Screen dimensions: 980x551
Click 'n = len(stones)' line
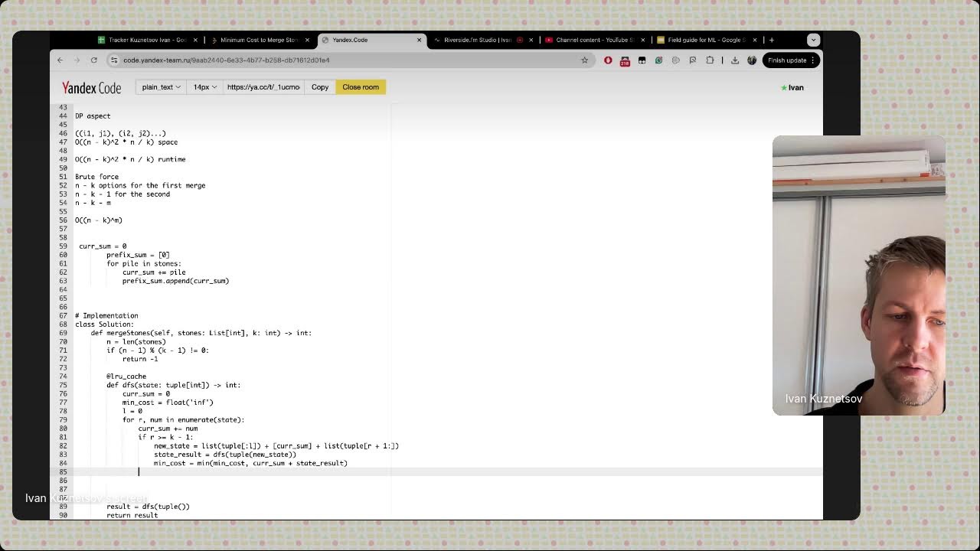[x=136, y=341]
